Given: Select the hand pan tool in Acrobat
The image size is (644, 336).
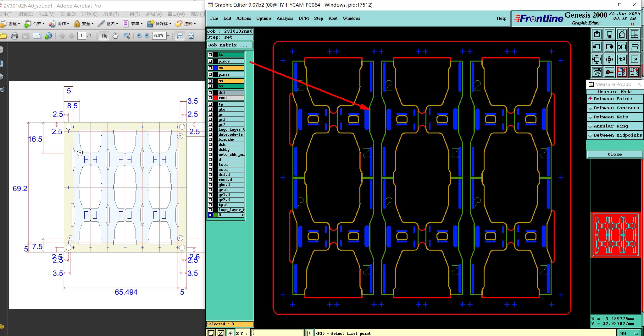Looking at the screenshot, I should coord(115,36).
